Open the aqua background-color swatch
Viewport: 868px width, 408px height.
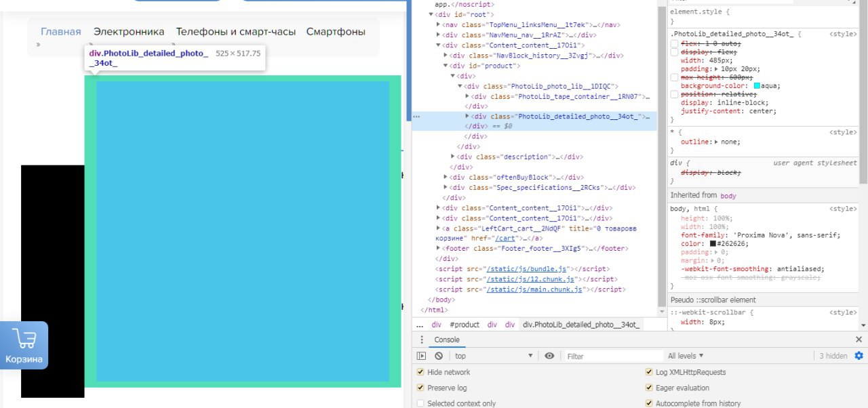coord(757,86)
